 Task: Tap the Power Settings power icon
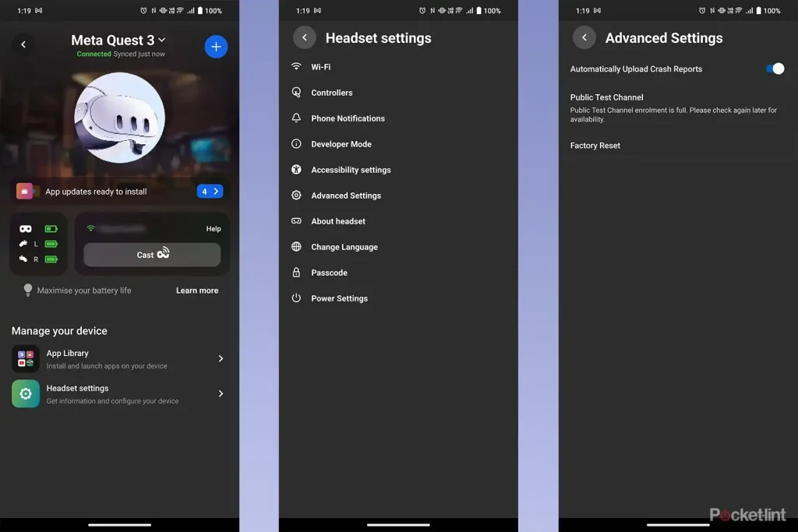pos(296,298)
